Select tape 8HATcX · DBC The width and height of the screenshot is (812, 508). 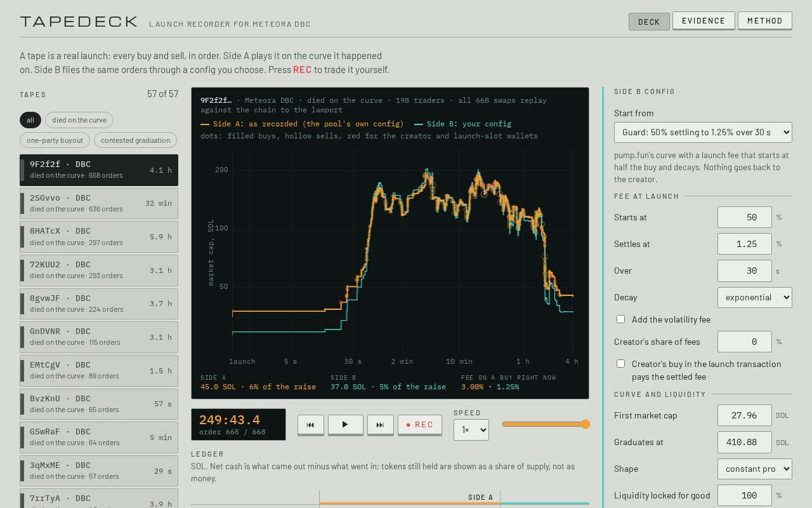99,237
